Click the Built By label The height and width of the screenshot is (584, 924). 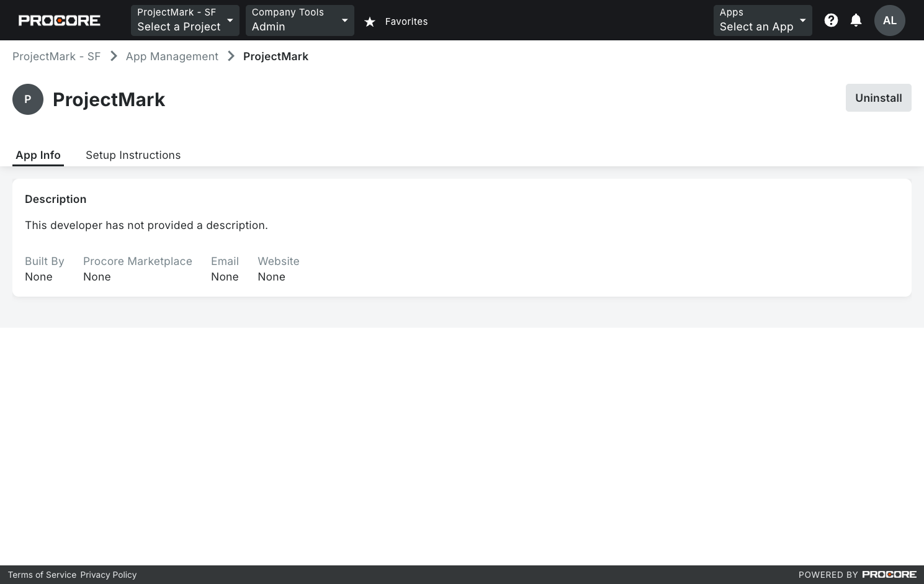click(45, 261)
